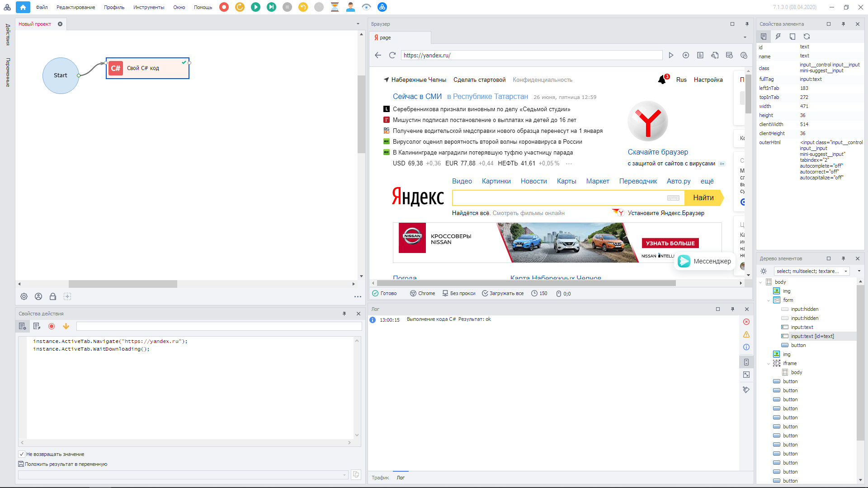The width and height of the screenshot is (868, 488).
Task: Collapse the iframe node in element tree
Action: click(769, 364)
